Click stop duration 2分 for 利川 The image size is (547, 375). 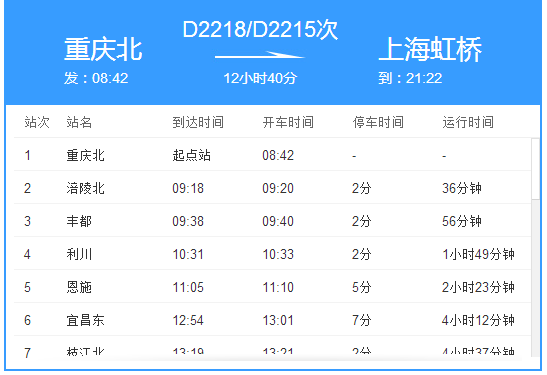click(x=361, y=254)
